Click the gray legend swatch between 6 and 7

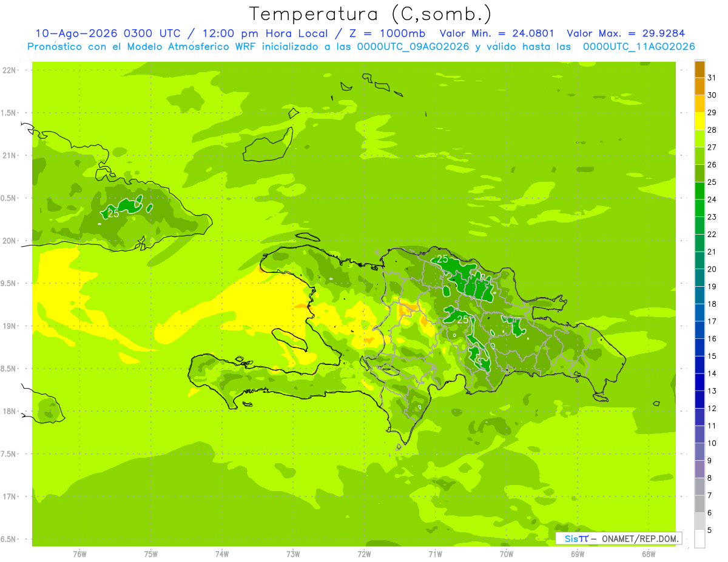[699, 504]
